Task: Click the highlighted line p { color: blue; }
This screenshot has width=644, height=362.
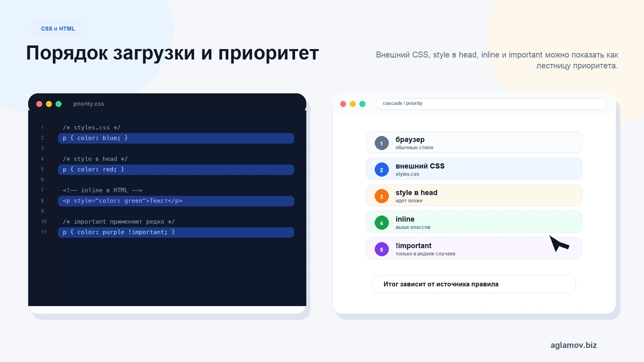Action: pos(176,138)
